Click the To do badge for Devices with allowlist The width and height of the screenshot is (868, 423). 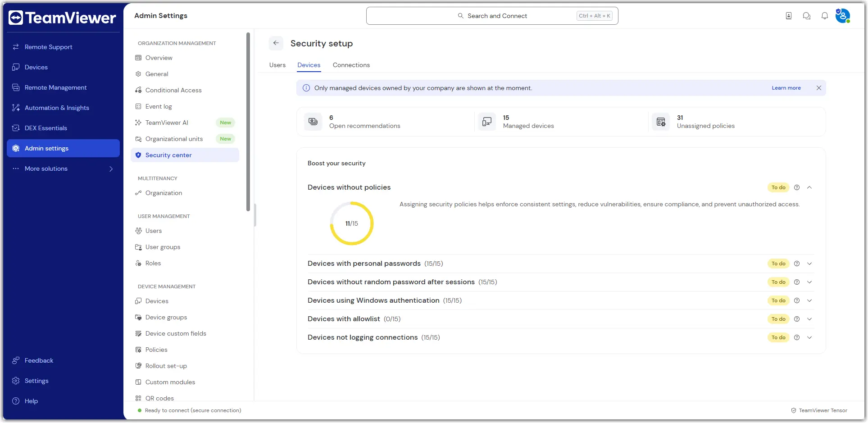click(x=778, y=319)
